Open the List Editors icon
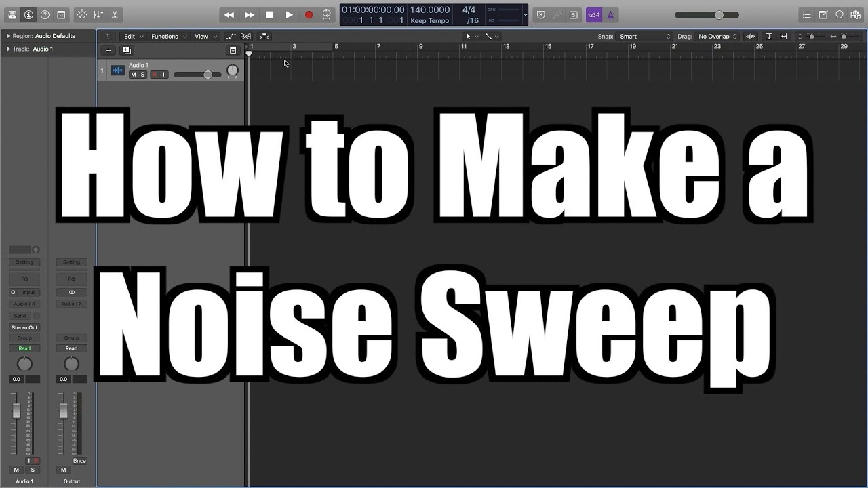This screenshot has width=868, height=488. (x=806, y=14)
